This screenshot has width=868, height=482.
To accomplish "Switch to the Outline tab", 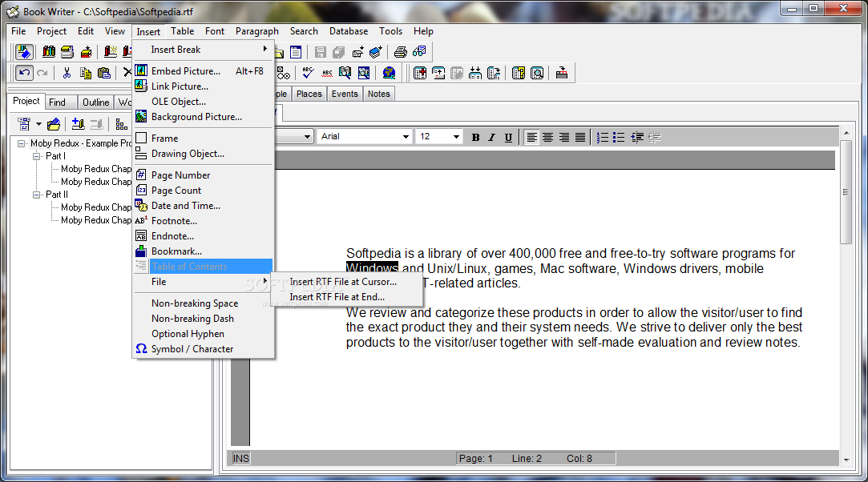I will click(x=95, y=102).
